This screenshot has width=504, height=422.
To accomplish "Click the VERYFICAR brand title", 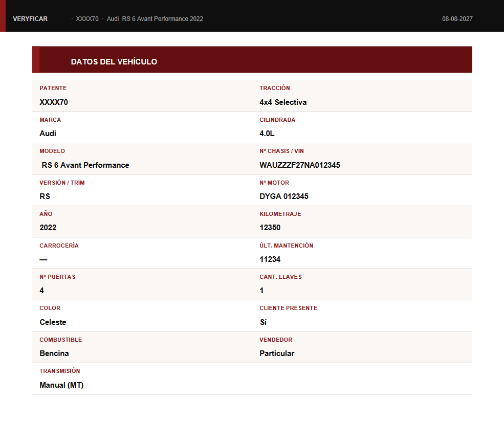I will point(30,19).
